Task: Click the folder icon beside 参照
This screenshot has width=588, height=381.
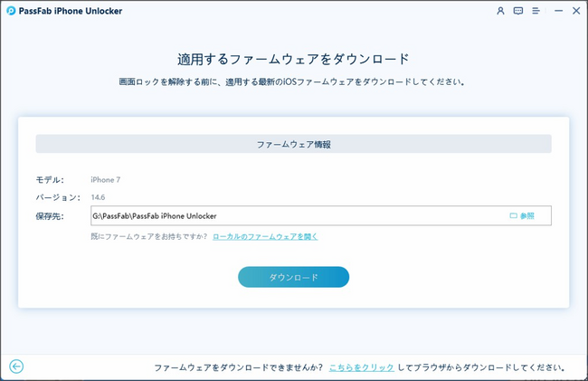Action: click(x=513, y=215)
